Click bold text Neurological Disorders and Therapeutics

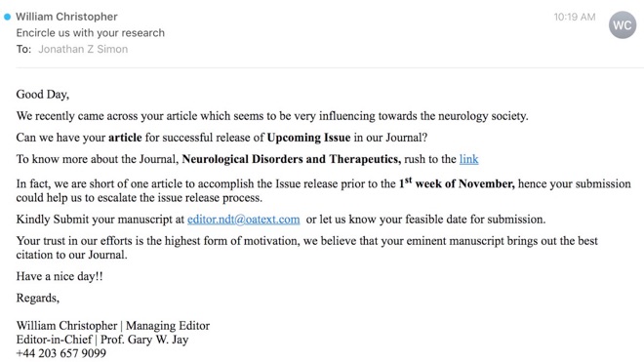pos(291,159)
